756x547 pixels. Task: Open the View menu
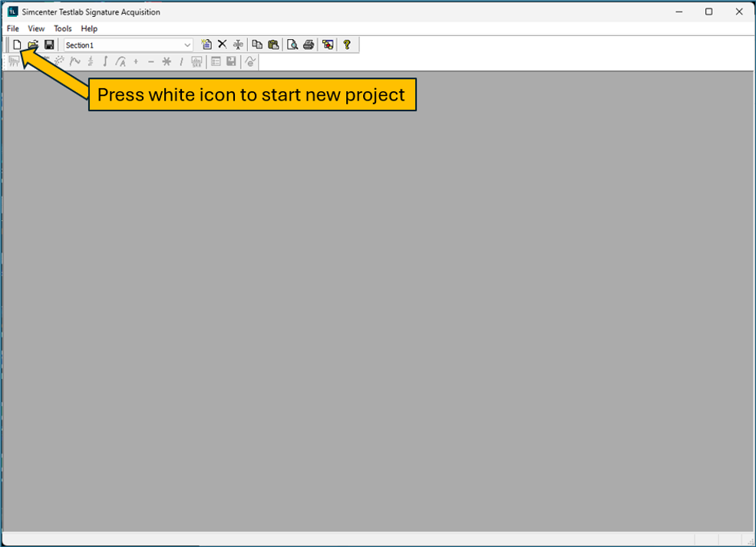click(x=36, y=28)
